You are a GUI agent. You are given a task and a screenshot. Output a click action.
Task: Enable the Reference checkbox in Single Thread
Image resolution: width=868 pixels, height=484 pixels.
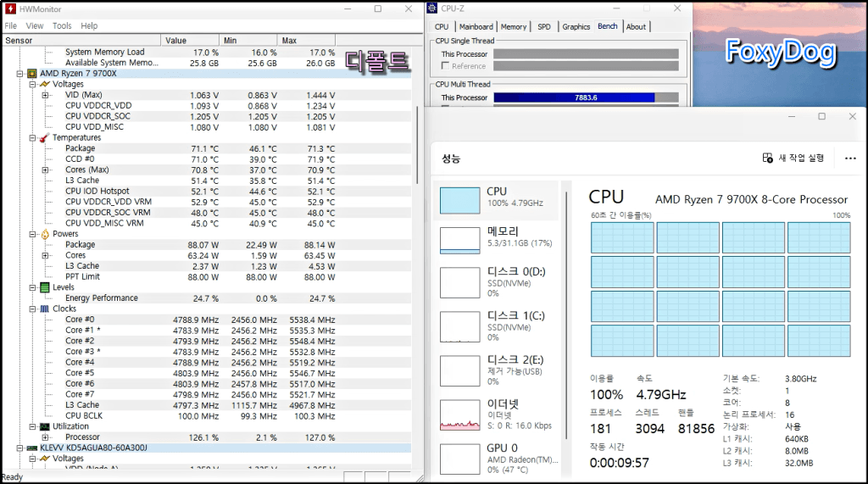[445, 66]
